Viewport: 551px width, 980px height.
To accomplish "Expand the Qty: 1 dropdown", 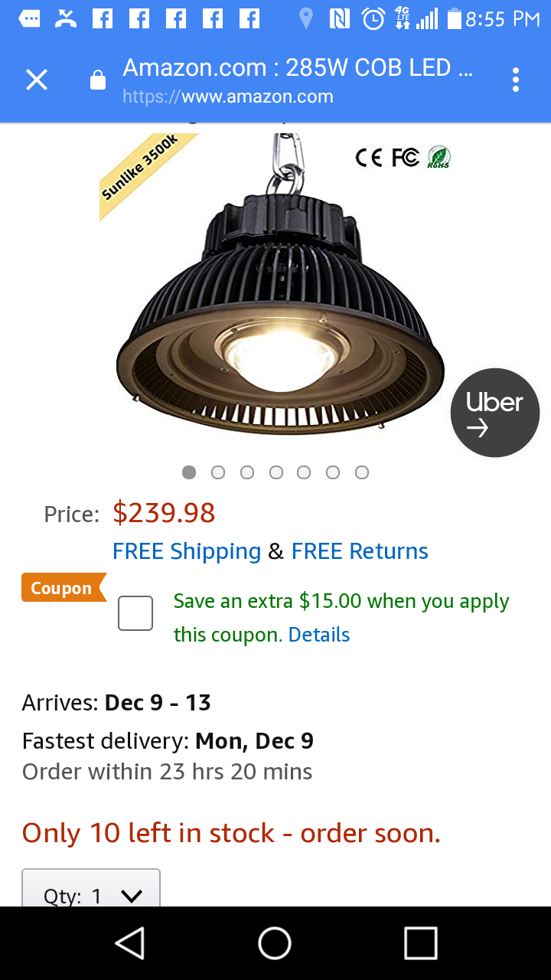I will point(91,888).
